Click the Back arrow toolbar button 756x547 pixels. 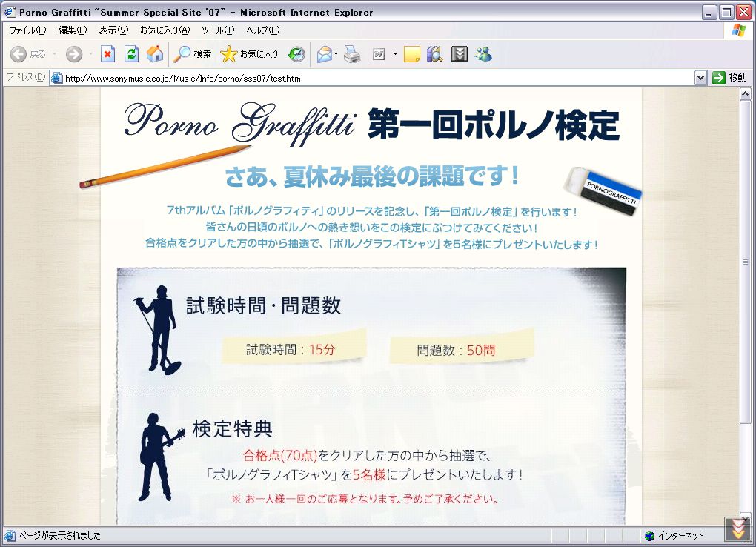28,54
